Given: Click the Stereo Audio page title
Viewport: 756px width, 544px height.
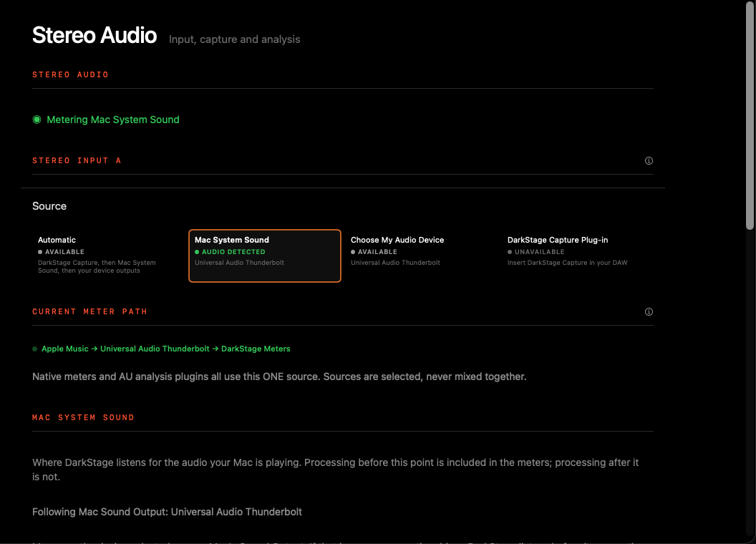Looking at the screenshot, I should pos(94,35).
